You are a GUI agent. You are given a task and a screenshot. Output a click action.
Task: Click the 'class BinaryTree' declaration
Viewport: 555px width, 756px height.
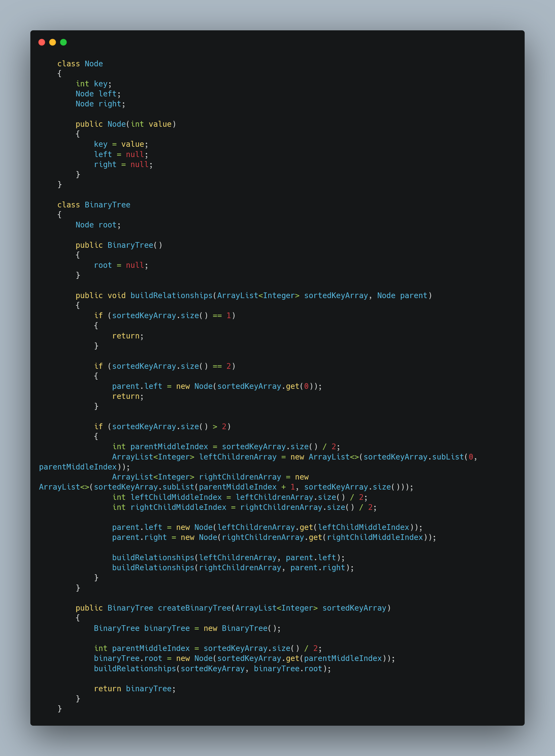pyautogui.click(x=94, y=205)
